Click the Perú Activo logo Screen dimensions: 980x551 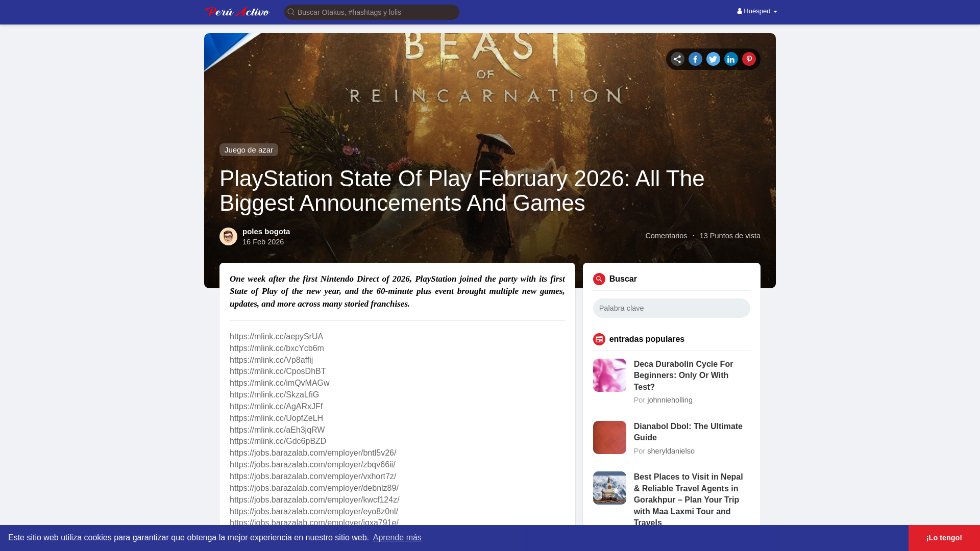[x=237, y=12]
